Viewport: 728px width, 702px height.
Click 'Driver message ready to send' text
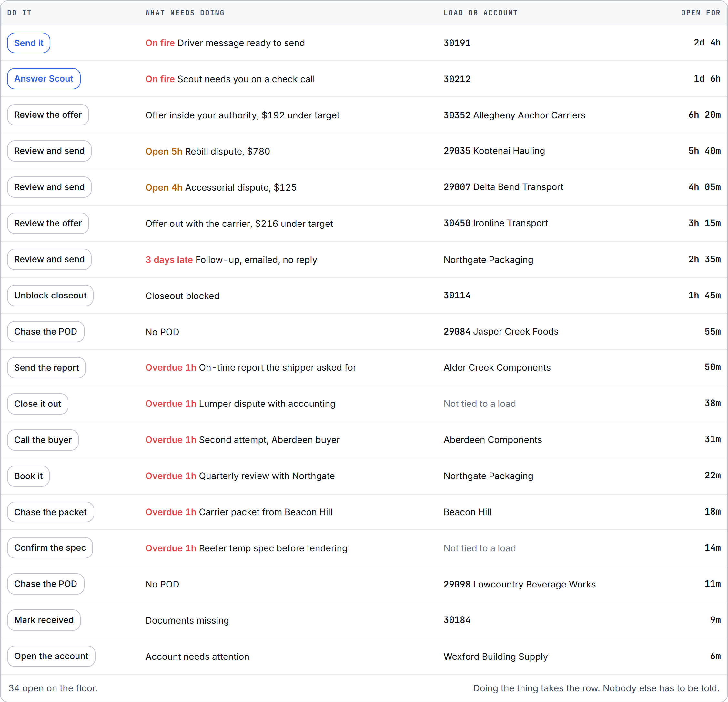pos(241,43)
